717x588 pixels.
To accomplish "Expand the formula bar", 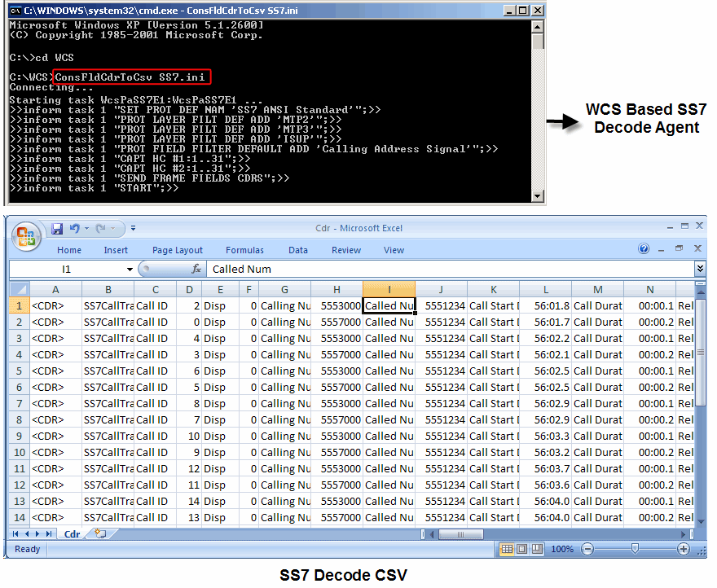I will [700, 269].
